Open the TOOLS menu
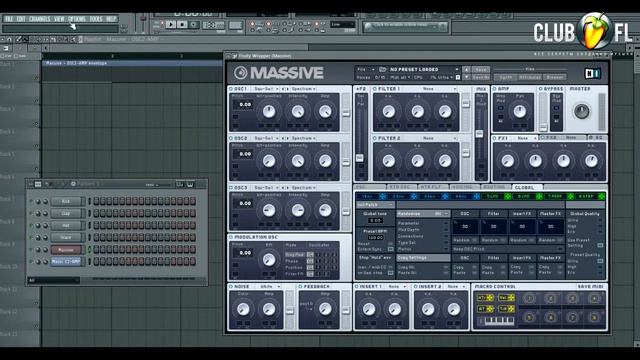The image size is (640, 360). 96,19
